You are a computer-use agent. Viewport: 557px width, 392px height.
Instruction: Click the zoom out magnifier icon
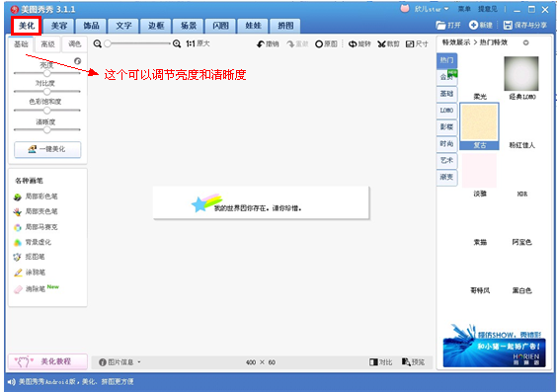(98, 43)
